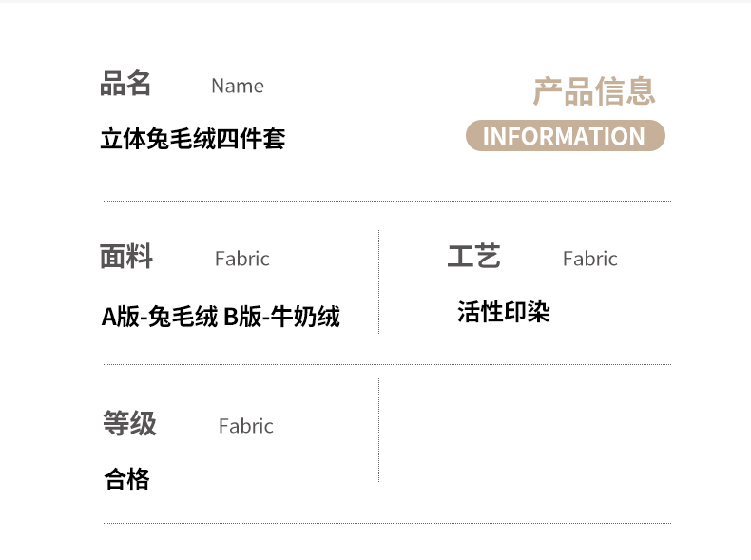Viewport: 751px width, 560px height.
Task: Click the 等级 heading
Action: coord(129,424)
